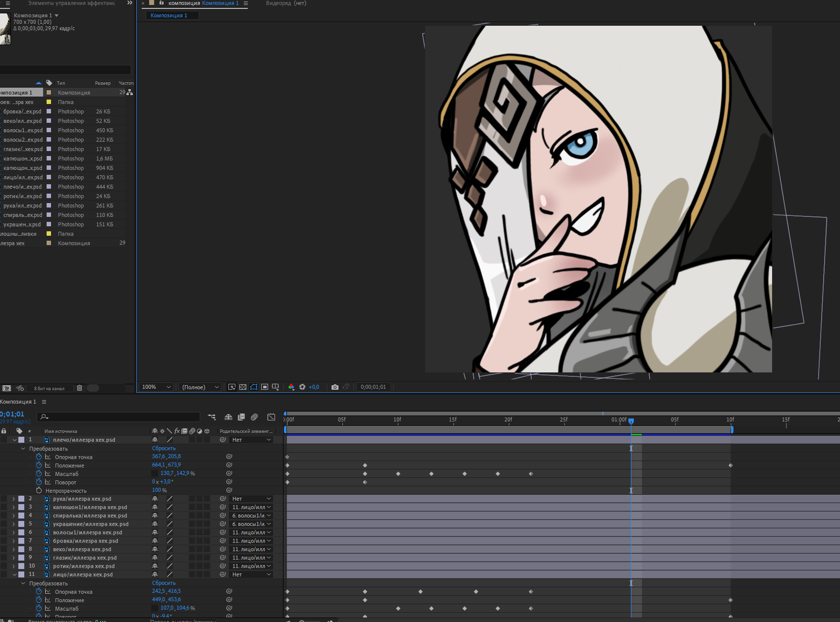Open graph icon for Масштаб of плечо layer

coord(48,474)
